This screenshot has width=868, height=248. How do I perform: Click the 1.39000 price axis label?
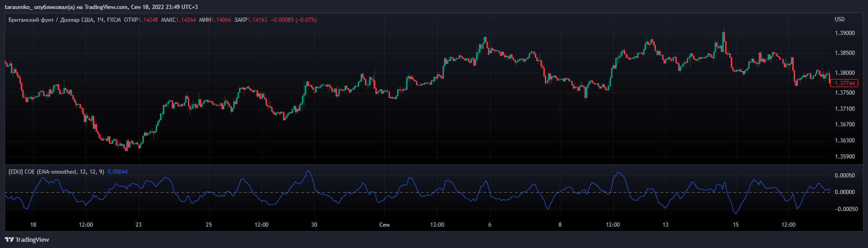[845, 33]
